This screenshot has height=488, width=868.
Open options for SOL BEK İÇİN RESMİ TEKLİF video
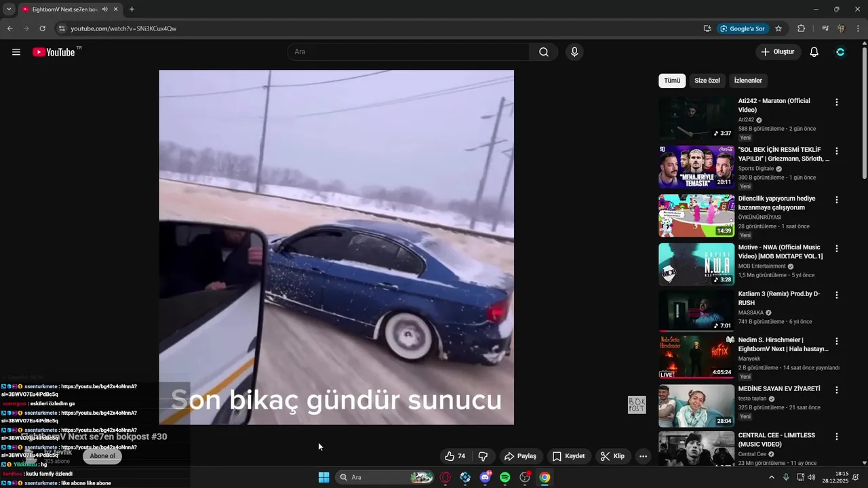pos(836,151)
